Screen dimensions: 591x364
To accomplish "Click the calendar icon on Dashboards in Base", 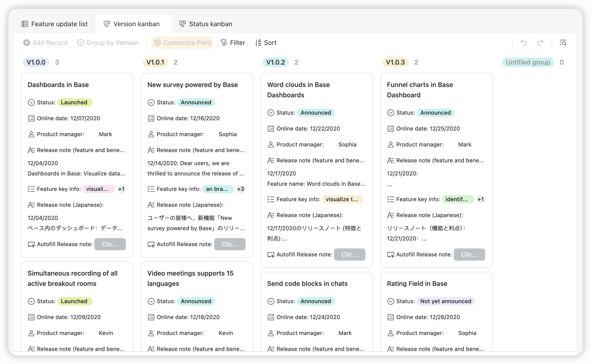I will tap(31, 118).
